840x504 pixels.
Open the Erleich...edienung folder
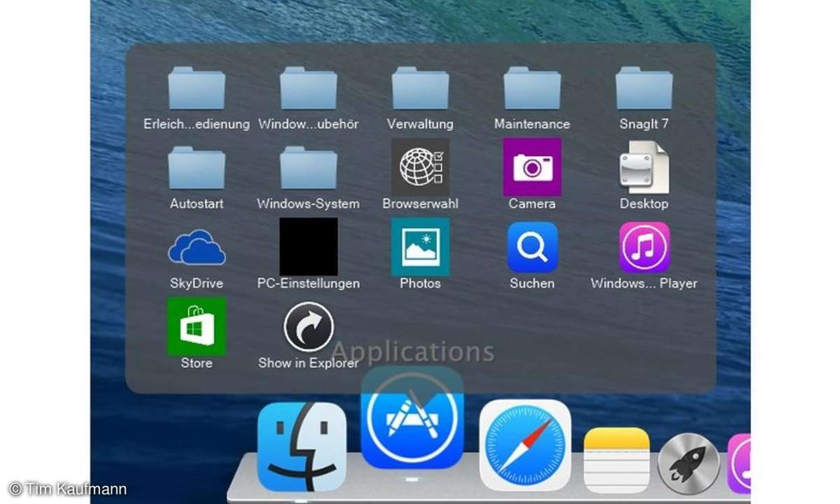[197, 88]
